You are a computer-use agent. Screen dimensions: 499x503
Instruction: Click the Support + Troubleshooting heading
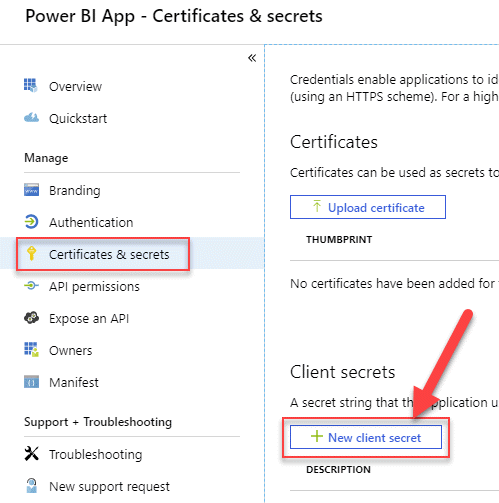pyautogui.click(x=98, y=422)
